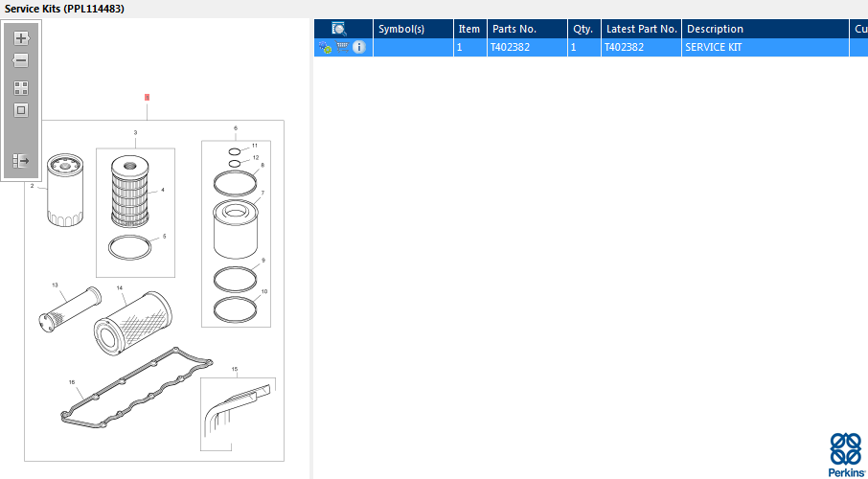Click callout 10 ring label
This screenshot has height=479, width=868.
(x=264, y=291)
